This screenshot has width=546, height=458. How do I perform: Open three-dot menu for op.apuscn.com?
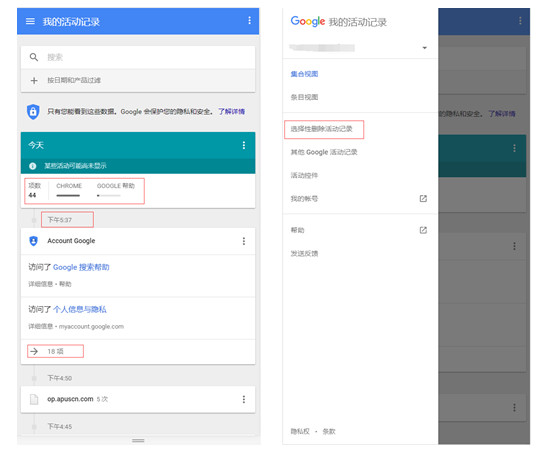tap(244, 399)
